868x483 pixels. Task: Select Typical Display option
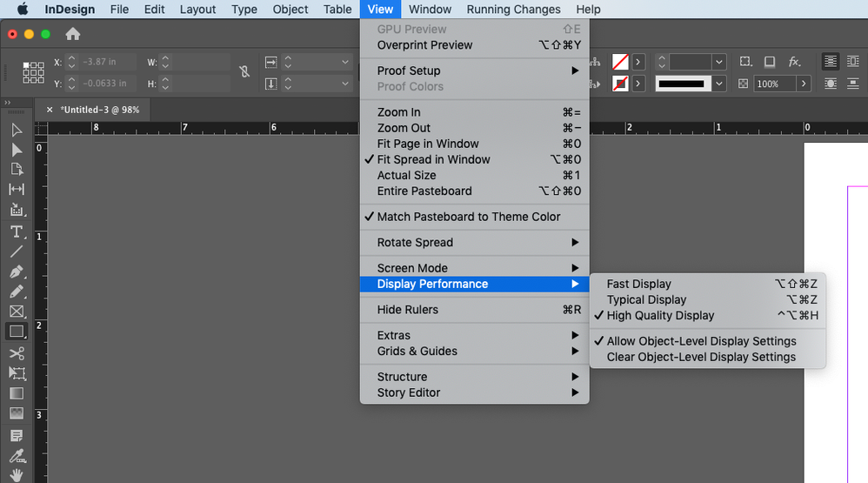[x=646, y=299]
